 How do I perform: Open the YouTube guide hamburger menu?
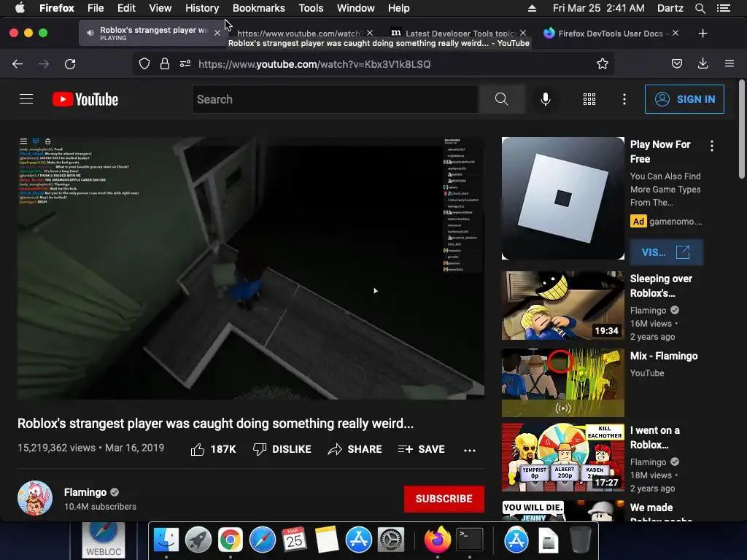[26, 99]
